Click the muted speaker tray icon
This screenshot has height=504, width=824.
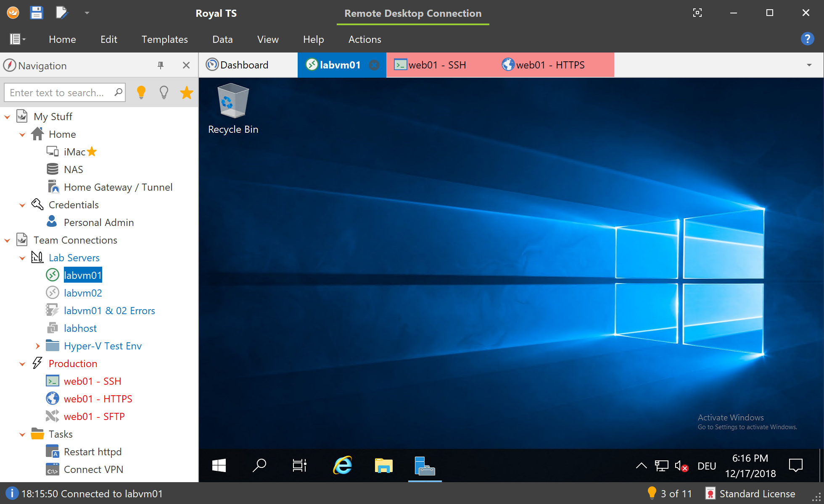click(x=681, y=466)
